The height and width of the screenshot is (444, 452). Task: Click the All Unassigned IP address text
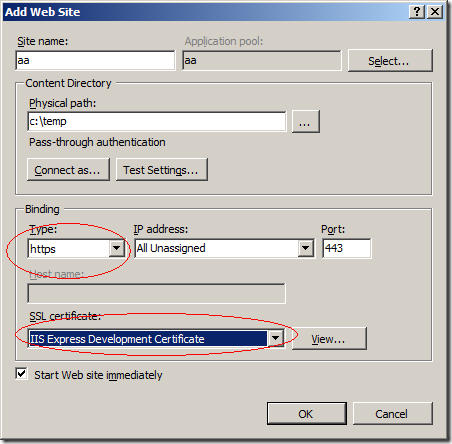171,248
